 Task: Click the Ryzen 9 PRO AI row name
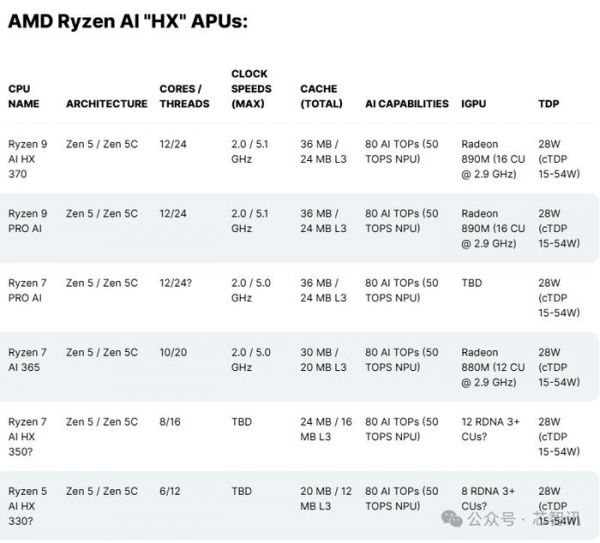(x=27, y=221)
